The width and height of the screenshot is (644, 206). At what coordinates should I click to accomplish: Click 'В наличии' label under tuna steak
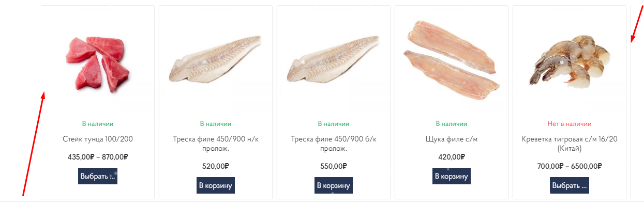pyautogui.click(x=98, y=124)
